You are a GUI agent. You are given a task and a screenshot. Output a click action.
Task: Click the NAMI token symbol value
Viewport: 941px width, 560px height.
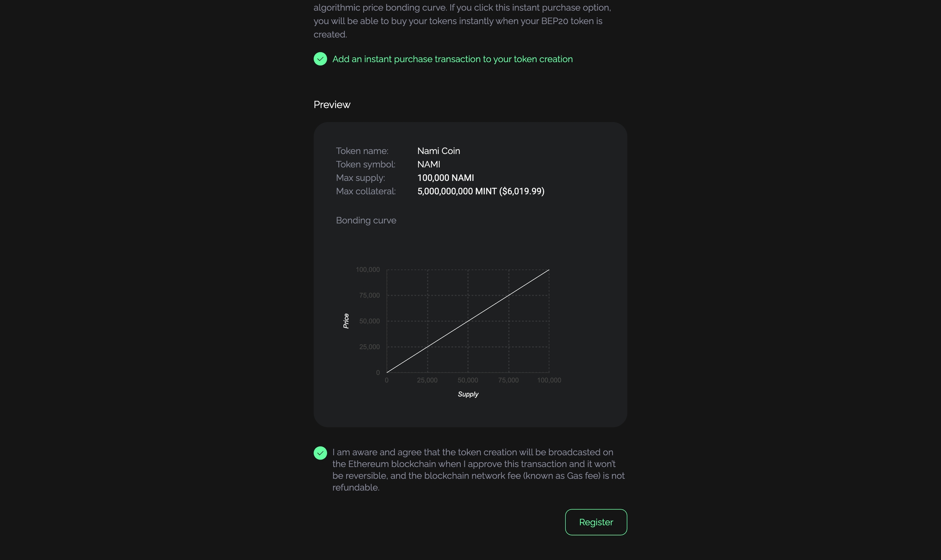[x=428, y=164]
